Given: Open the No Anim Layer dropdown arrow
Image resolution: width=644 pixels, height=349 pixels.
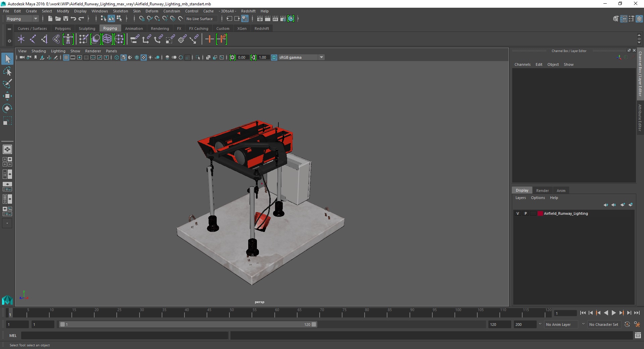Looking at the screenshot, I should (540, 324).
